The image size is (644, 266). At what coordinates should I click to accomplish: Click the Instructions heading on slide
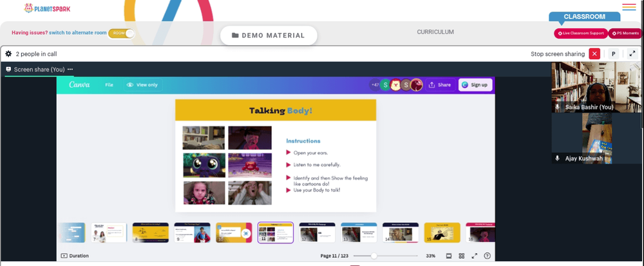click(303, 141)
